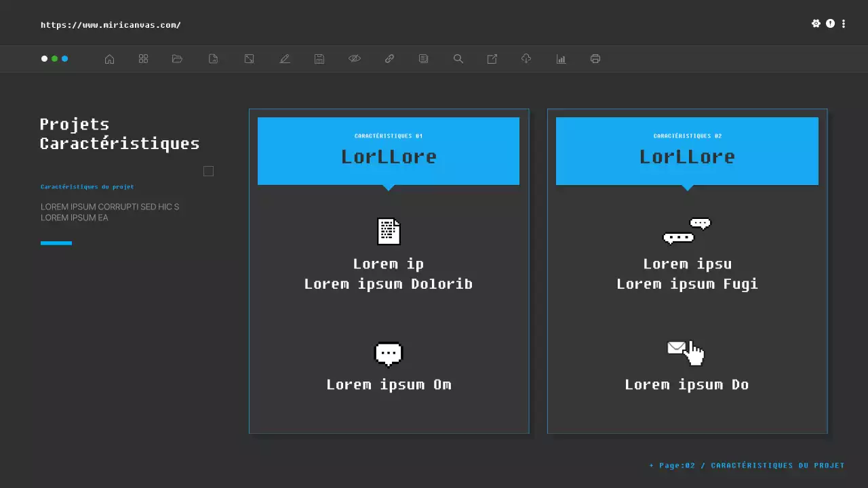Select the pencil edit icon
This screenshot has width=868, height=488.
(285, 59)
